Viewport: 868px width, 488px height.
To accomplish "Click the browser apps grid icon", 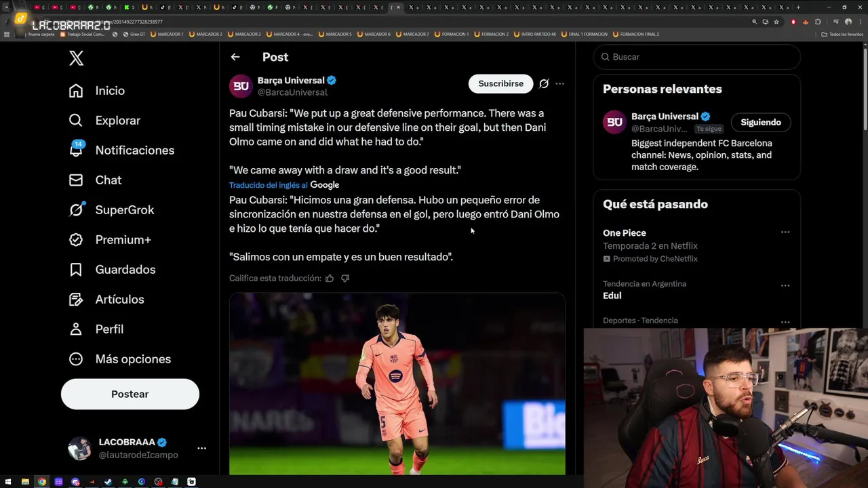I will (7, 34).
